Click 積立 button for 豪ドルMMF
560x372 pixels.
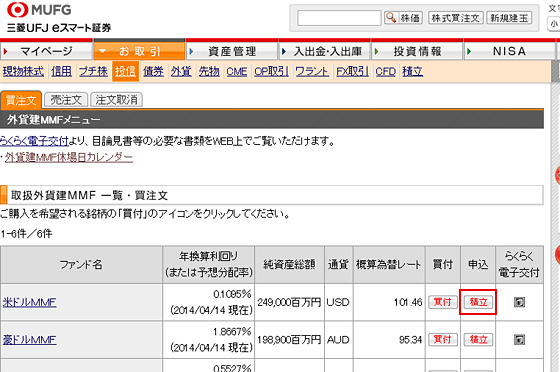coord(478,339)
